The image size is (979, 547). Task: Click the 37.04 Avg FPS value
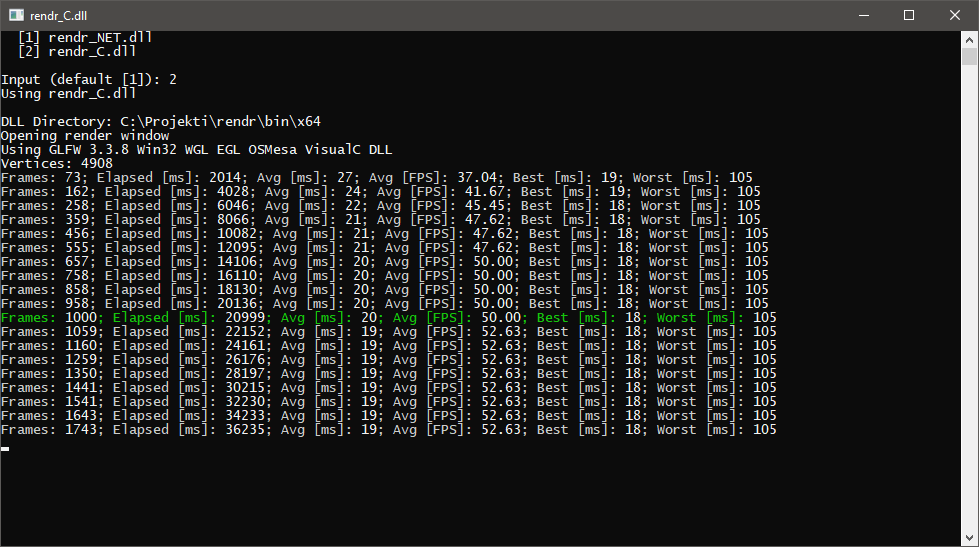pos(477,177)
